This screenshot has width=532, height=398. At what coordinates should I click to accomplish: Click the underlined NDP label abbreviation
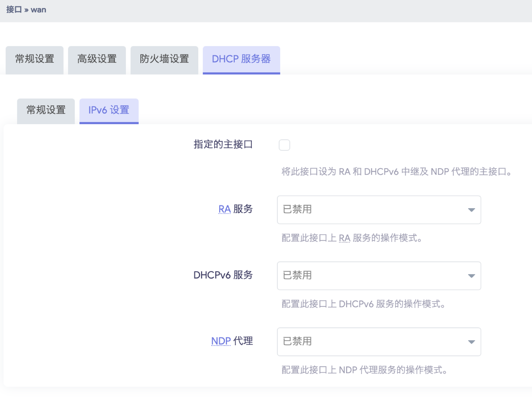click(x=221, y=341)
